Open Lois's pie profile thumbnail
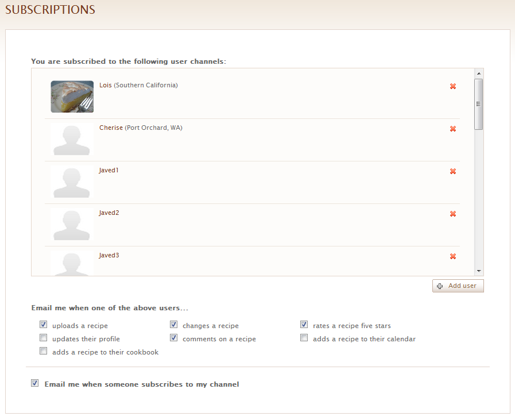 [x=72, y=97]
